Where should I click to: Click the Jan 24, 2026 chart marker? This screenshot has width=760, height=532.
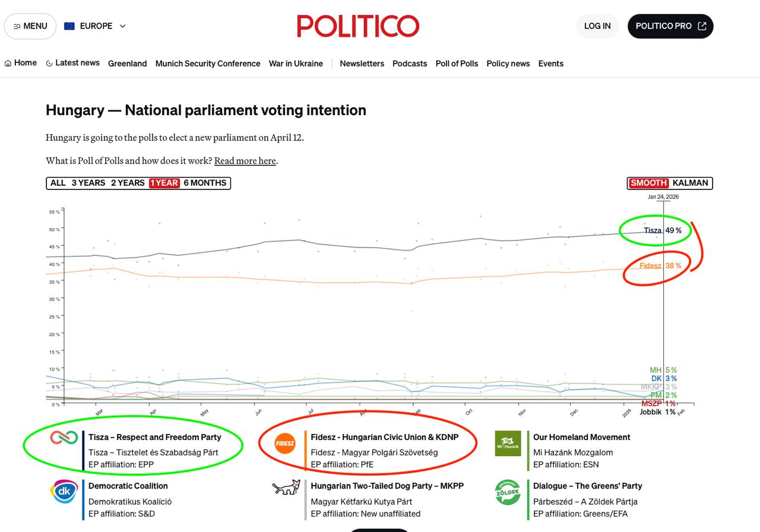(663, 197)
